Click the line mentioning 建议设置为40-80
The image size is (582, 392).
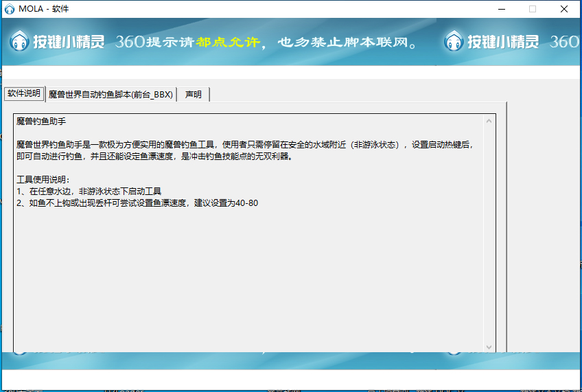pyautogui.click(x=137, y=203)
